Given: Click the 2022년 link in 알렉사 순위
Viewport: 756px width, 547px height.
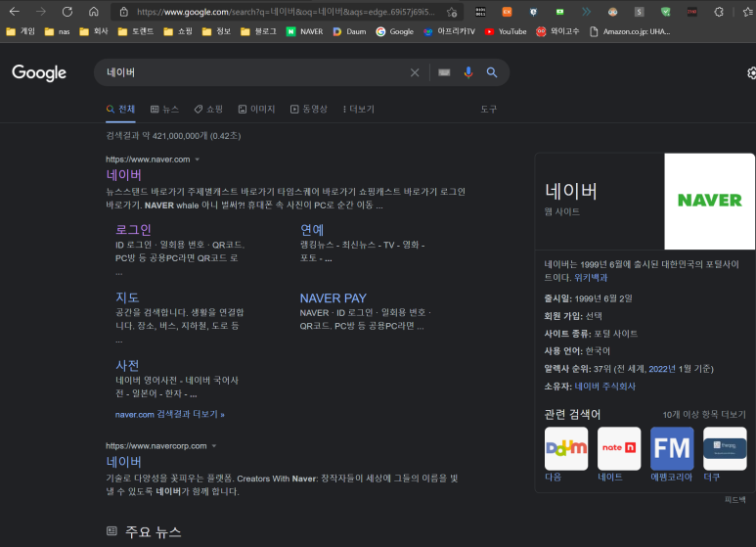Looking at the screenshot, I should (662, 369).
